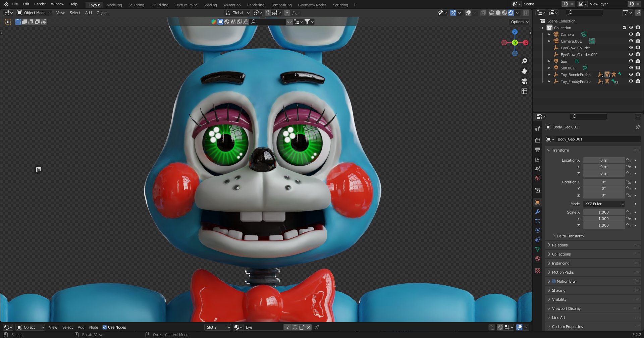644x338 pixels.
Task: Hide the Camera object in the viewport
Action: pyautogui.click(x=631, y=34)
